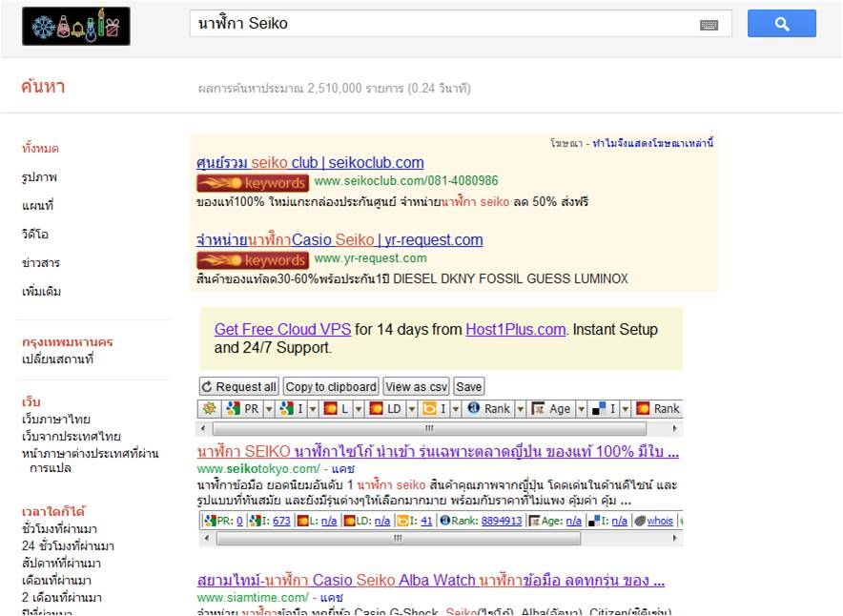
Task: Click Google index value 673
Action: (281, 521)
